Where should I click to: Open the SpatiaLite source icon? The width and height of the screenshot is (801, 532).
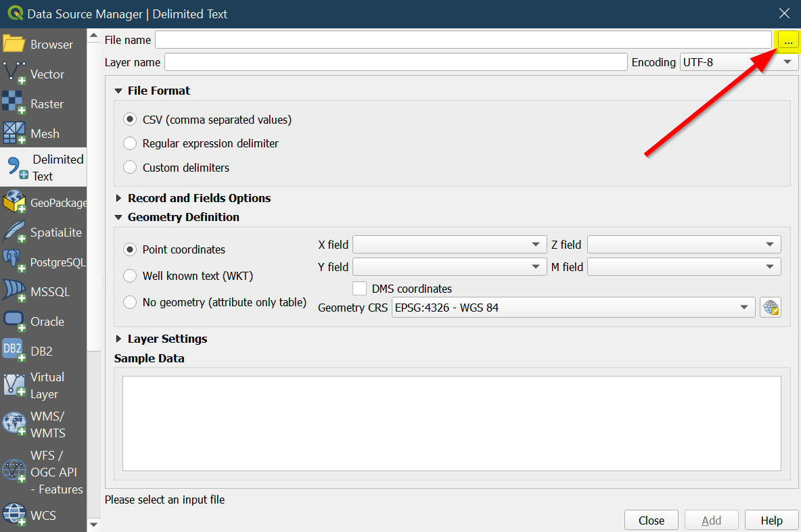coord(14,233)
